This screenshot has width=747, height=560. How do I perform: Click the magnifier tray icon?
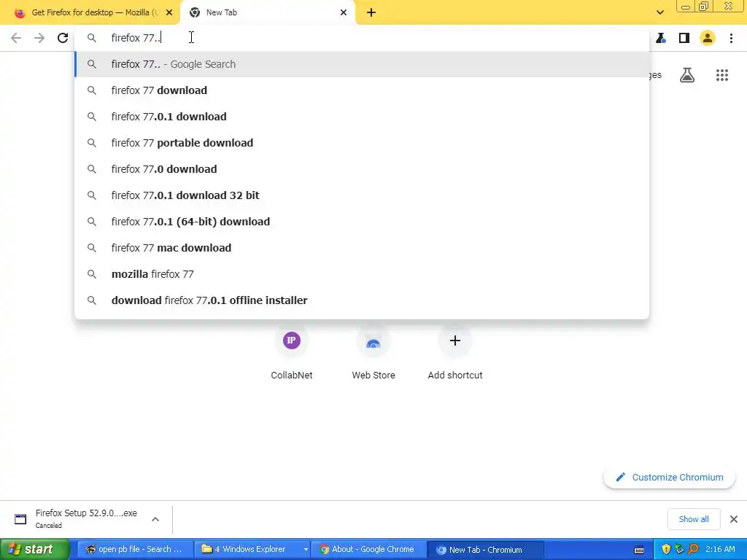[x=693, y=550]
